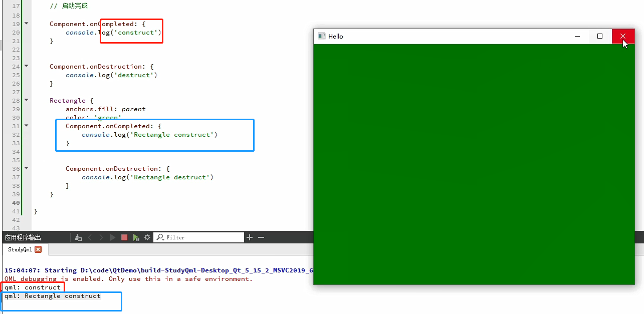Click 'anchors.fill: parent' code line
Image resolution: width=644 pixels, height=314 pixels.
click(106, 109)
